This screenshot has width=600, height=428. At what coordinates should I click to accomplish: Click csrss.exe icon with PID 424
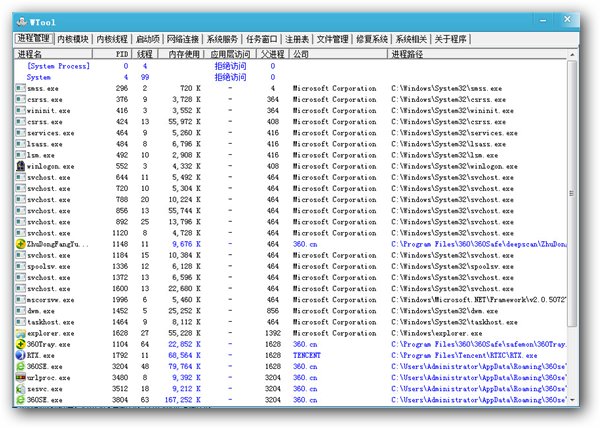(x=20, y=122)
